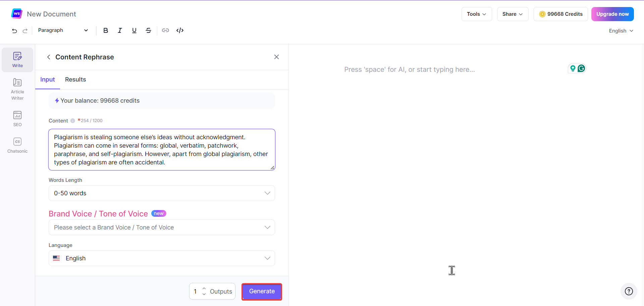Image resolution: width=644 pixels, height=306 pixels.
Task: Click the Redo arrow icon
Action: click(x=25, y=31)
